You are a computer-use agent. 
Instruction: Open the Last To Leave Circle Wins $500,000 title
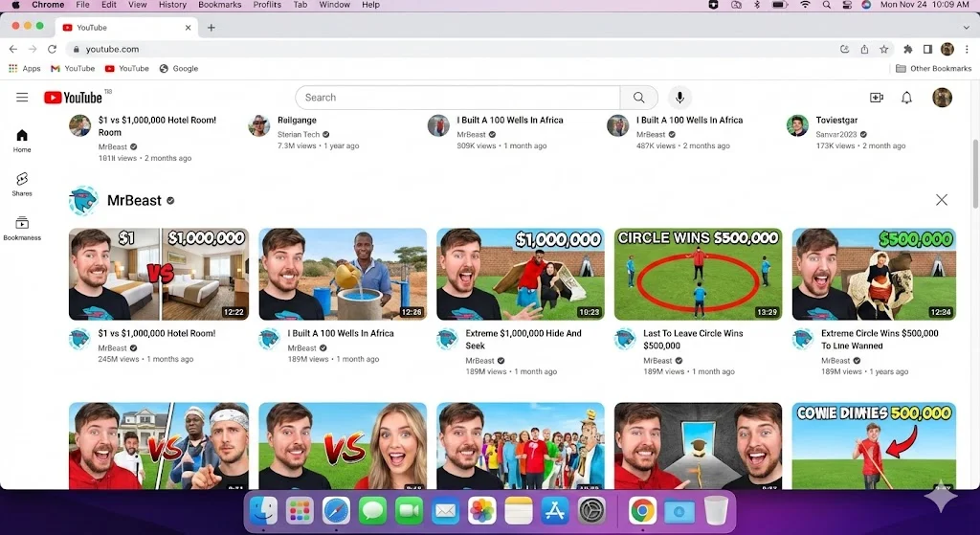[693, 340]
